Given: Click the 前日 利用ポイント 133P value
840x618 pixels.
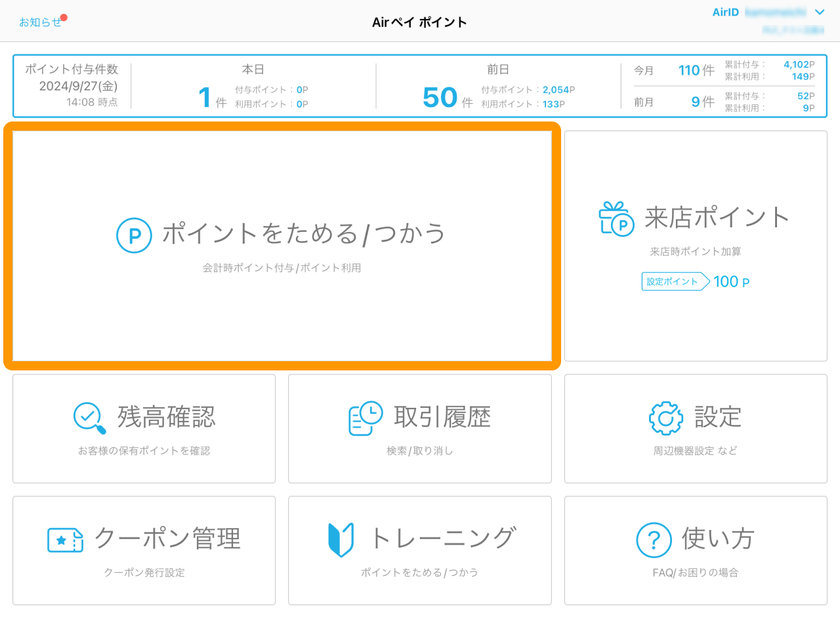Looking at the screenshot, I should (x=554, y=104).
